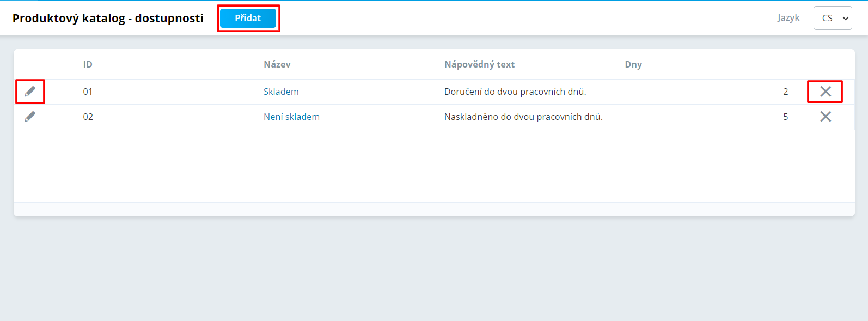868x321 pixels.
Task: Open the Není skladem link
Action: click(x=291, y=117)
